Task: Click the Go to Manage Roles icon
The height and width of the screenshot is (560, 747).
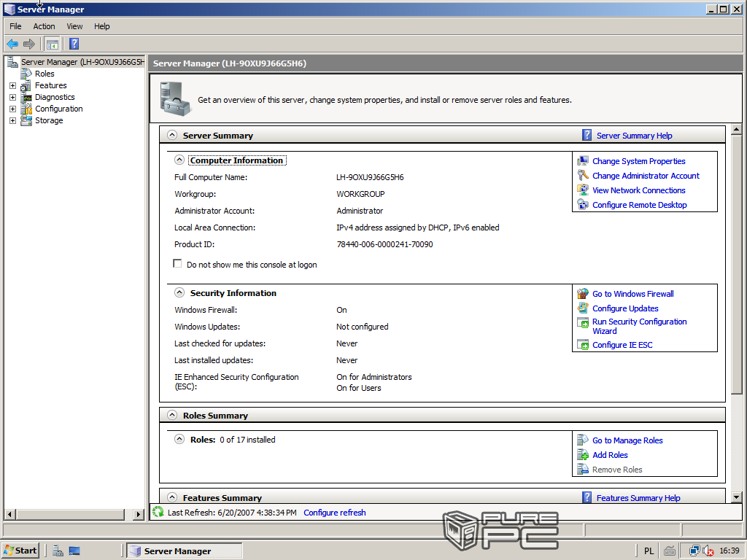Action: click(583, 440)
